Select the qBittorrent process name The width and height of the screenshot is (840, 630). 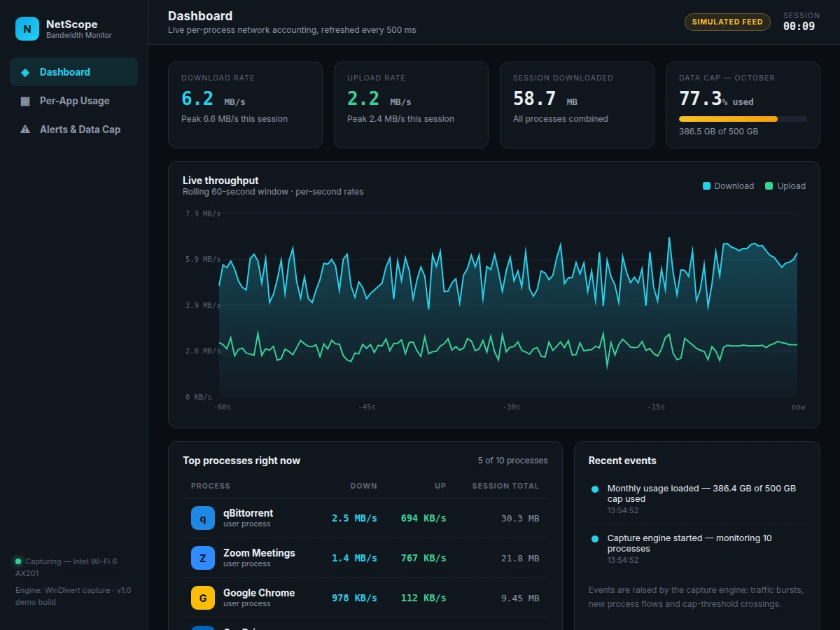pyautogui.click(x=248, y=513)
